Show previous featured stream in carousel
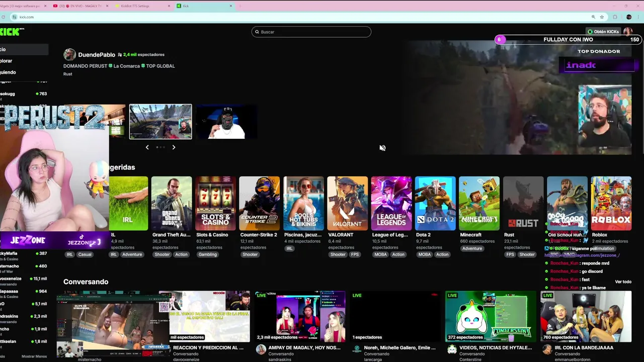This screenshot has height=362, width=644. (x=147, y=147)
